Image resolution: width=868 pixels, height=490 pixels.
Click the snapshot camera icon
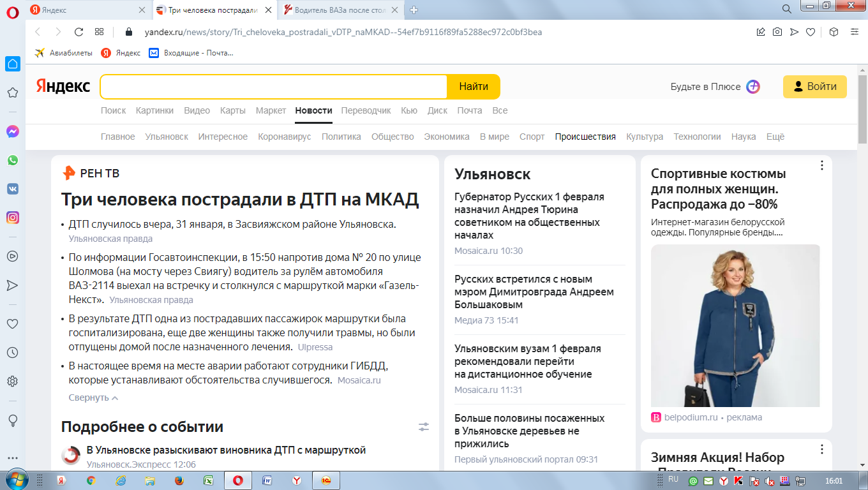click(777, 32)
